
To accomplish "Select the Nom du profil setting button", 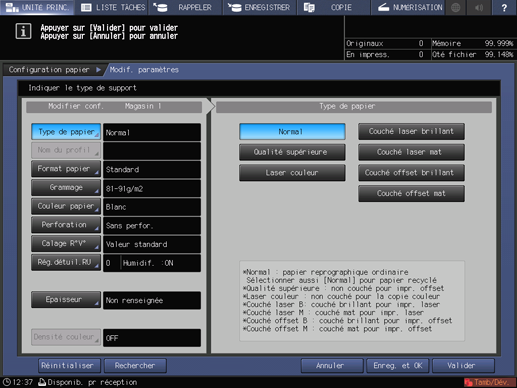I will (x=66, y=150).
